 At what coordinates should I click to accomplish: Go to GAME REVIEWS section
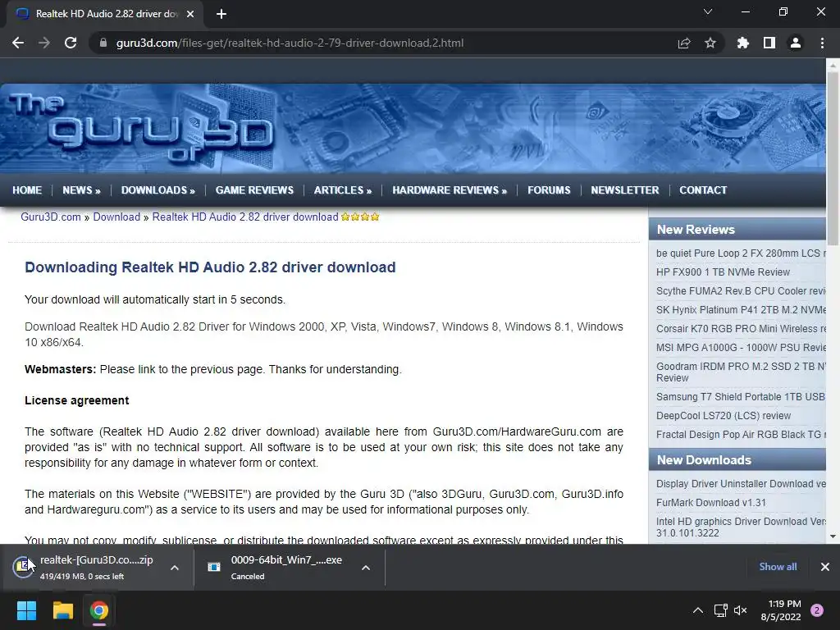point(254,190)
